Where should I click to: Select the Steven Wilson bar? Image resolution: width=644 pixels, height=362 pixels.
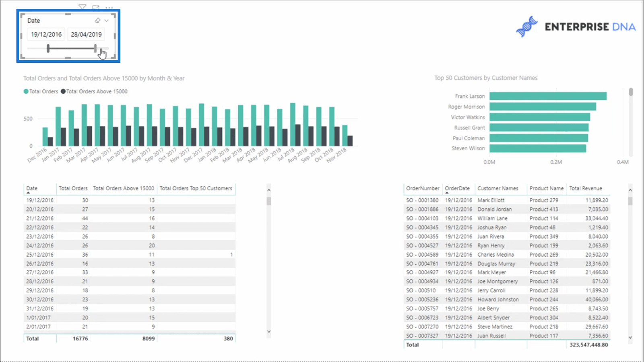point(538,148)
